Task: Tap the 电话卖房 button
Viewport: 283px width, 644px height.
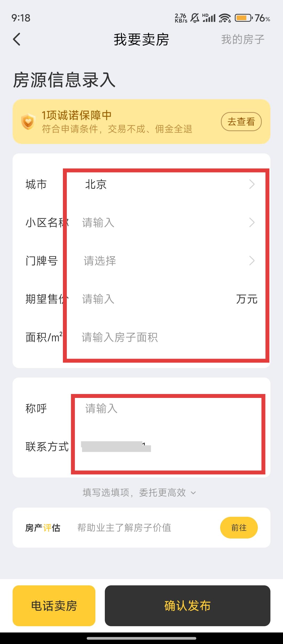Action: [x=54, y=606]
